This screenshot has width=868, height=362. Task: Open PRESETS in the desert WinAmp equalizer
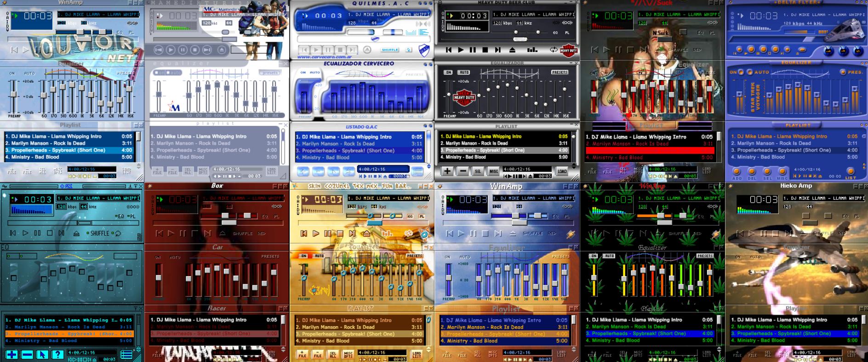click(x=560, y=256)
